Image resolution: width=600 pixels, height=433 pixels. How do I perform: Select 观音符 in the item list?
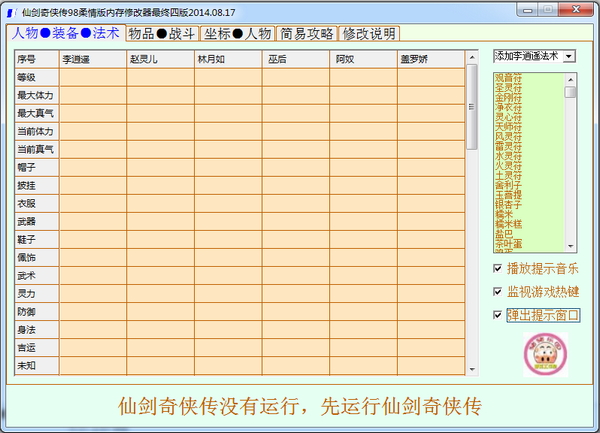tap(508, 76)
